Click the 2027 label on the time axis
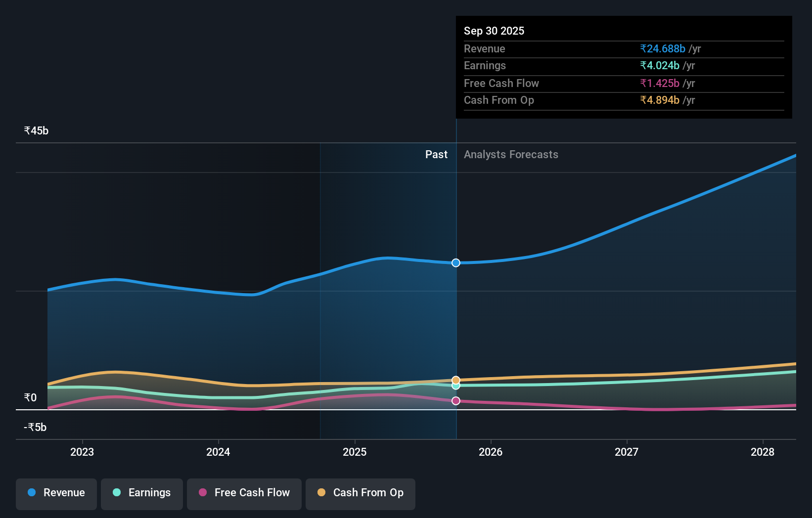 626,452
